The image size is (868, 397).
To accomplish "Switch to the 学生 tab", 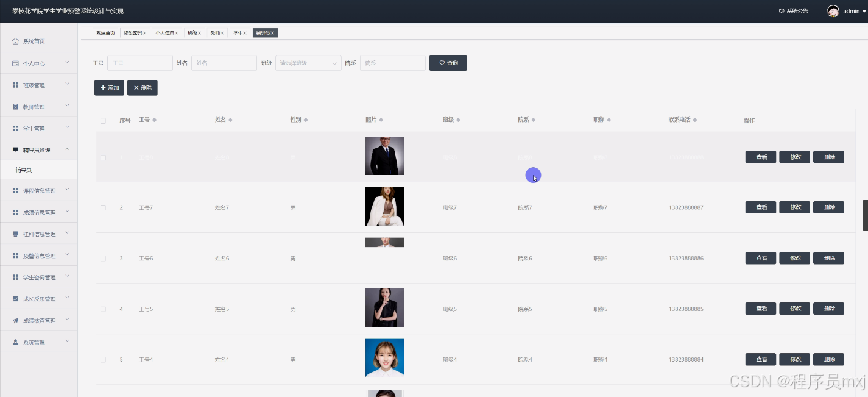I will 239,33.
